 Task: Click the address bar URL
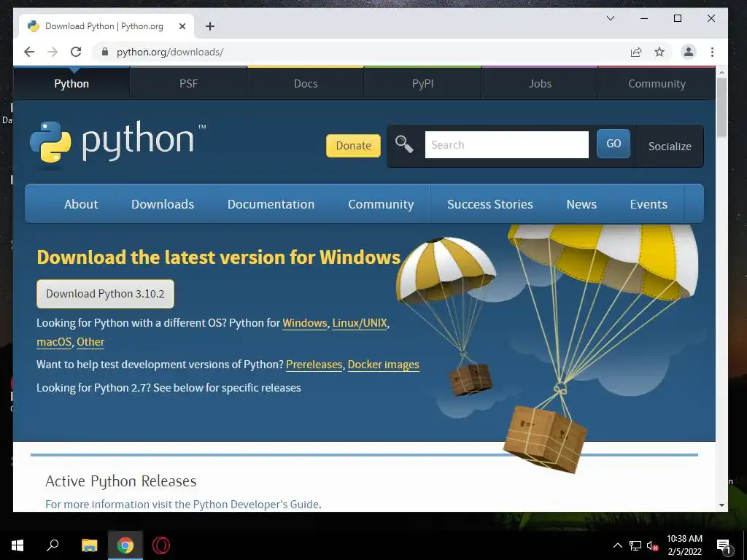[170, 52]
